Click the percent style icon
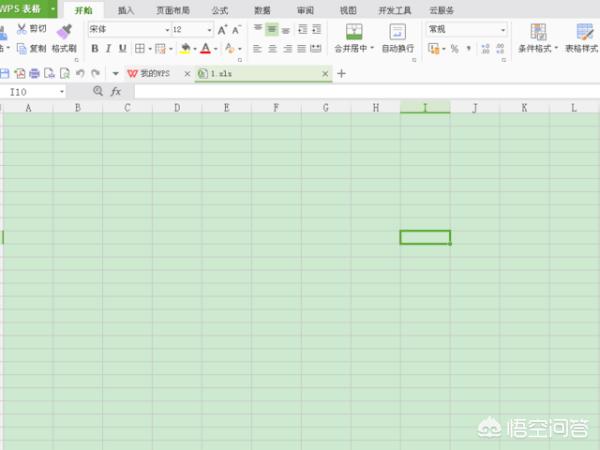The width and height of the screenshot is (600, 450). [x=454, y=48]
